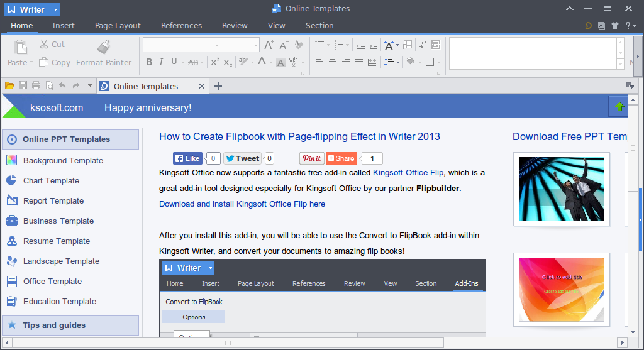Open the Section ribbon tab

(319, 25)
